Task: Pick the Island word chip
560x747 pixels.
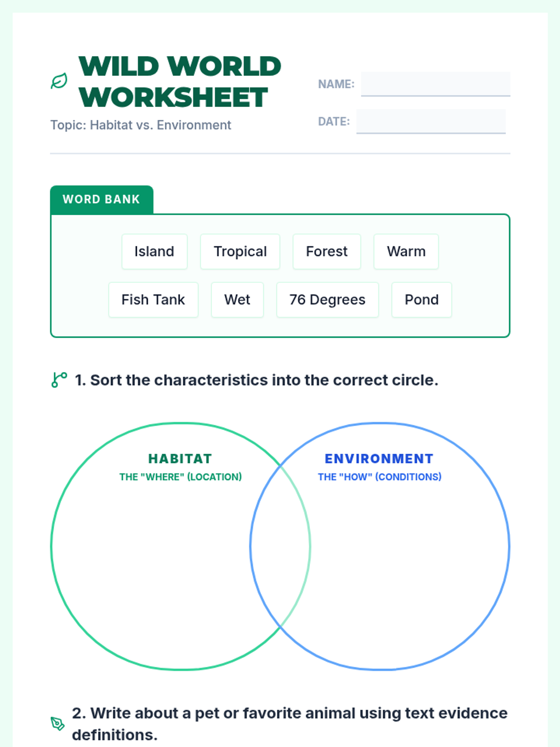Action: [x=154, y=252]
